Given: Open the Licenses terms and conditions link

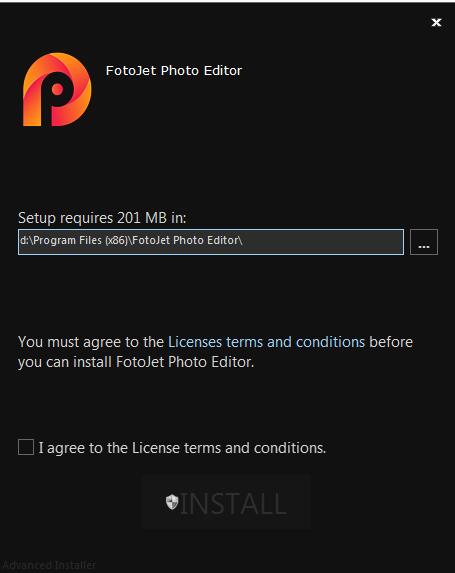Looking at the screenshot, I should [266, 342].
